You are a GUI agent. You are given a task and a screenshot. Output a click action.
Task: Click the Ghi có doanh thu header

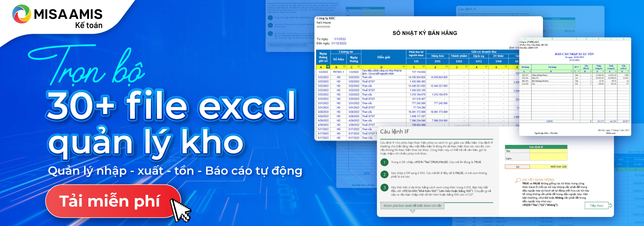[484, 52]
